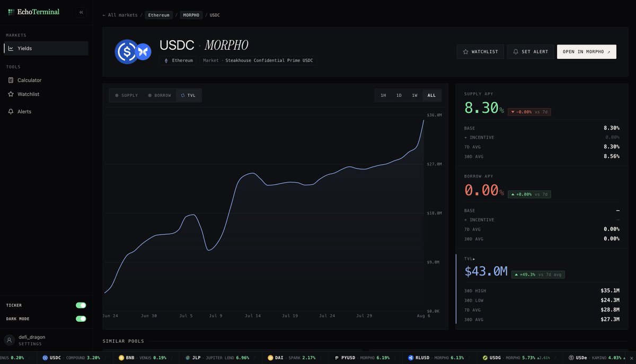Click the DAI coin icon in the ticker
636x364 pixels.
(x=270, y=358)
